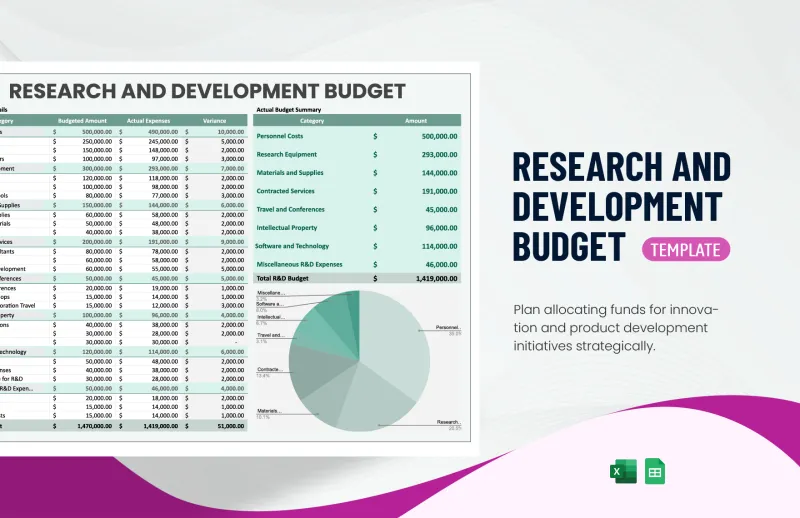Click the 'Travel and...' pie chart label
Viewport: 800px width, 518px height.
point(270,335)
